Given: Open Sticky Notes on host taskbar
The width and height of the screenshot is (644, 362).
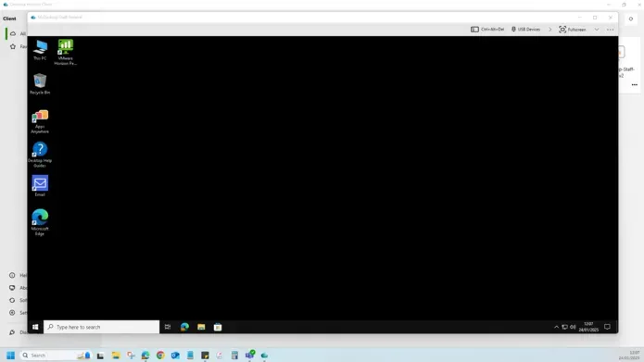Looking at the screenshot, I should (x=205, y=356).
